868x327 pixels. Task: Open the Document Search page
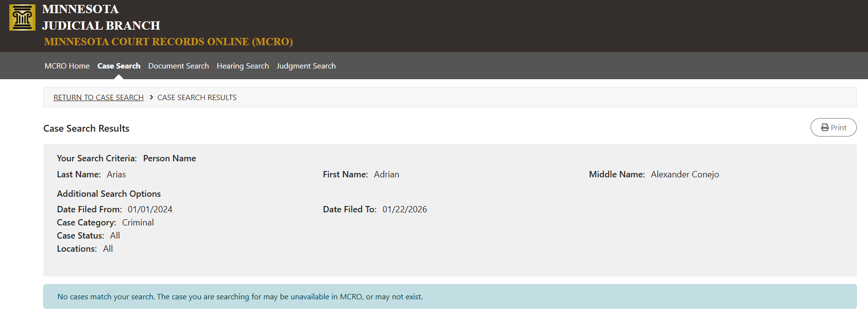[178, 66]
